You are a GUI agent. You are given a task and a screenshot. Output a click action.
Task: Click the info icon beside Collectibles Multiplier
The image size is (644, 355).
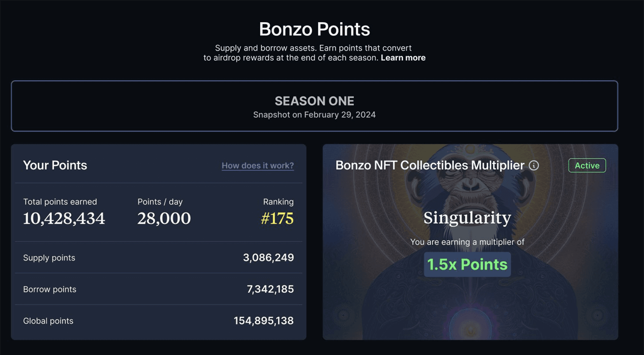click(534, 165)
